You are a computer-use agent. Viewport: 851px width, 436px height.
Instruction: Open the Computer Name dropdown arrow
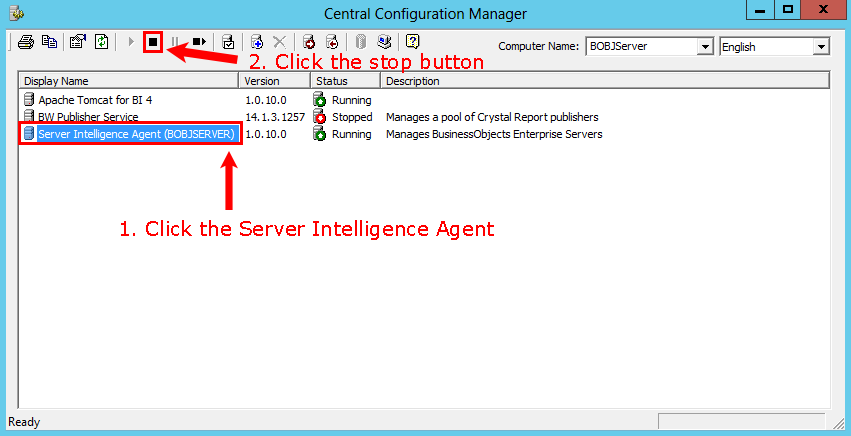705,47
